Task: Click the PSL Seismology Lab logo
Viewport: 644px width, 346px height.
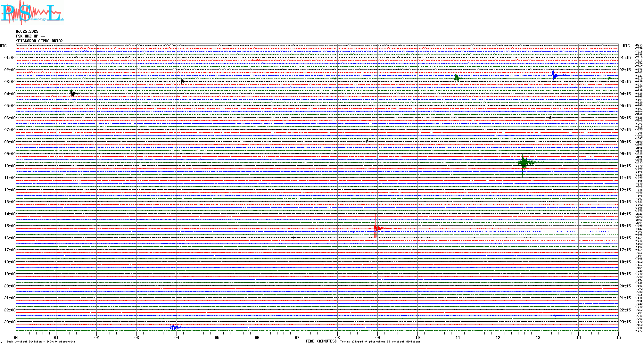Action: (32, 13)
